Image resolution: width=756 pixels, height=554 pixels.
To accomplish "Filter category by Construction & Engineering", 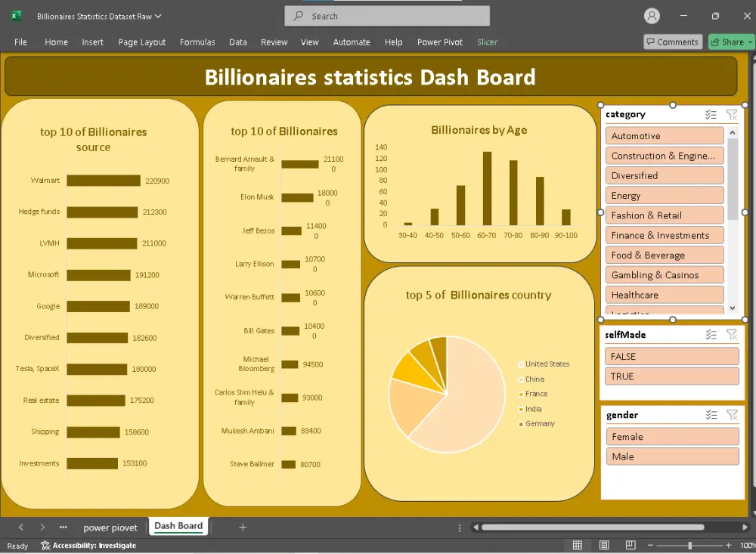I will tap(665, 156).
